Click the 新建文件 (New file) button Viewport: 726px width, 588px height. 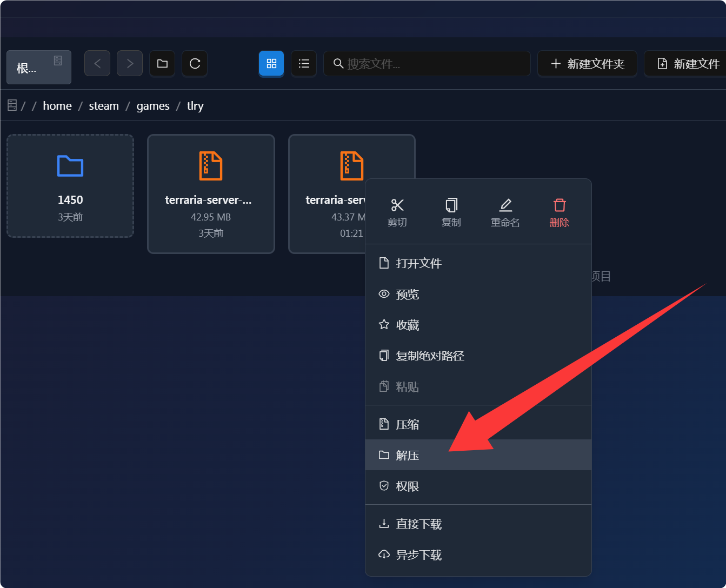coord(687,64)
